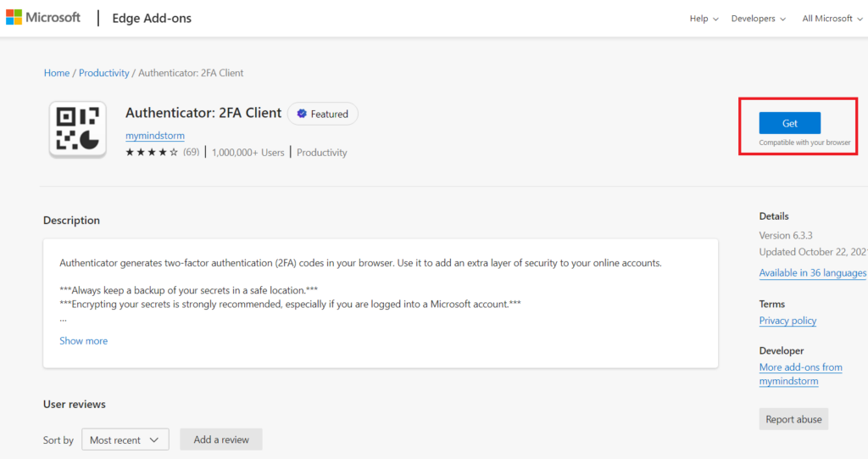
Task: Click the Edge Add-ons header title
Action: click(152, 19)
